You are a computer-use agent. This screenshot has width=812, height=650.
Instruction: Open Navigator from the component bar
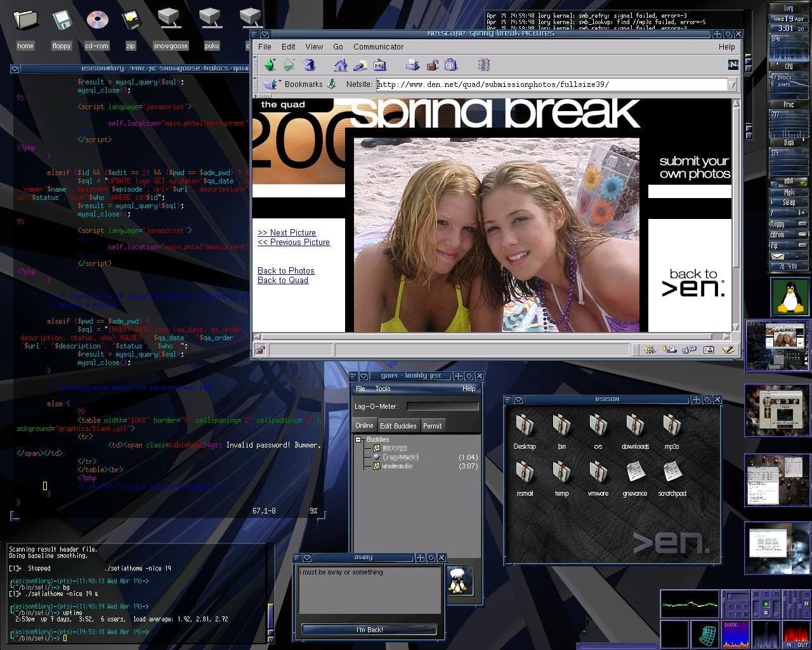click(x=649, y=350)
